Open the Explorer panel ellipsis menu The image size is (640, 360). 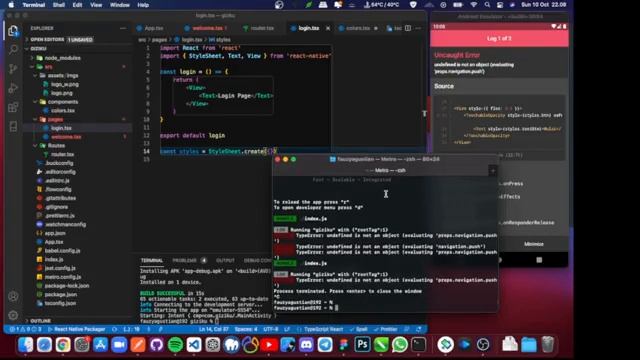pos(123,28)
